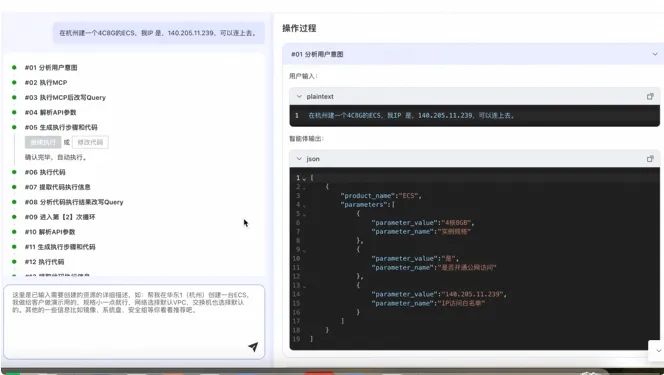Select step #08 分析代码执行结果改写Query
Screen dimensions: 664x375
pos(74,202)
